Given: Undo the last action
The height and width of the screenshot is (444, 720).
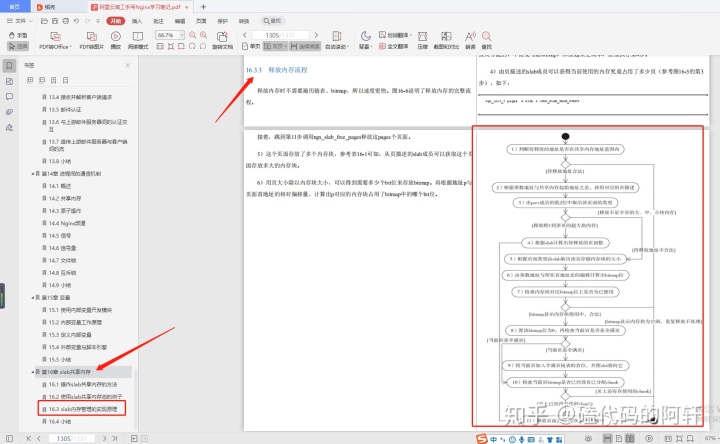Looking at the screenshot, I should 76,21.
